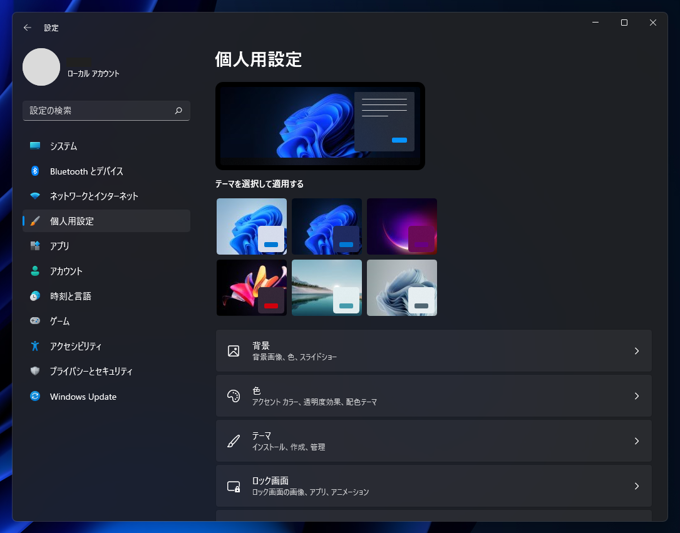Click the 設定の検索 search box

pyautogui.click(x=106, y=111)
